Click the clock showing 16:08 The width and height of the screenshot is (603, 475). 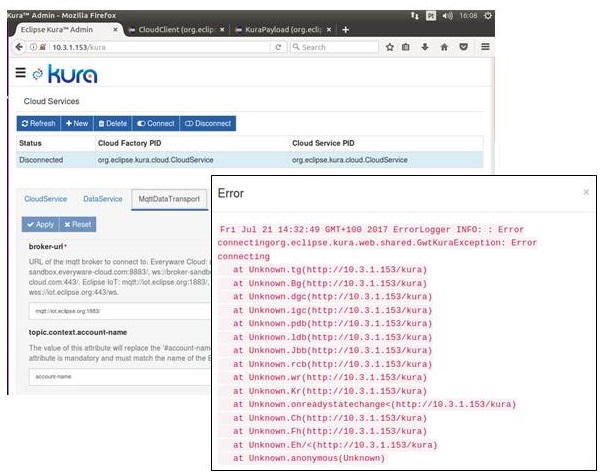click(x=468, y=16)
